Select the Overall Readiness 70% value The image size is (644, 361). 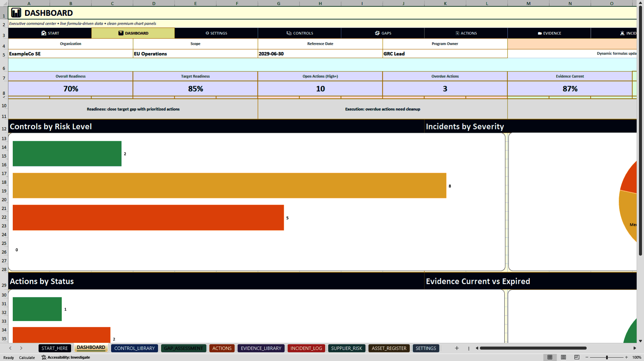(x=70, y=89)
